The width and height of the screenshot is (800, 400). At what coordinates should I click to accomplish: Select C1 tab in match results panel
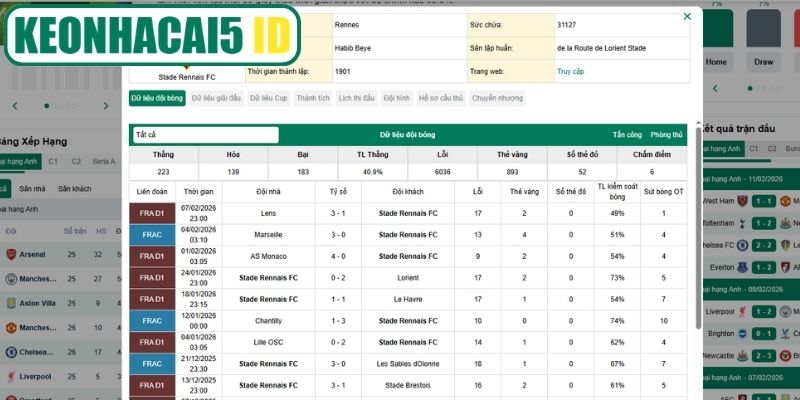click(754, 148)
